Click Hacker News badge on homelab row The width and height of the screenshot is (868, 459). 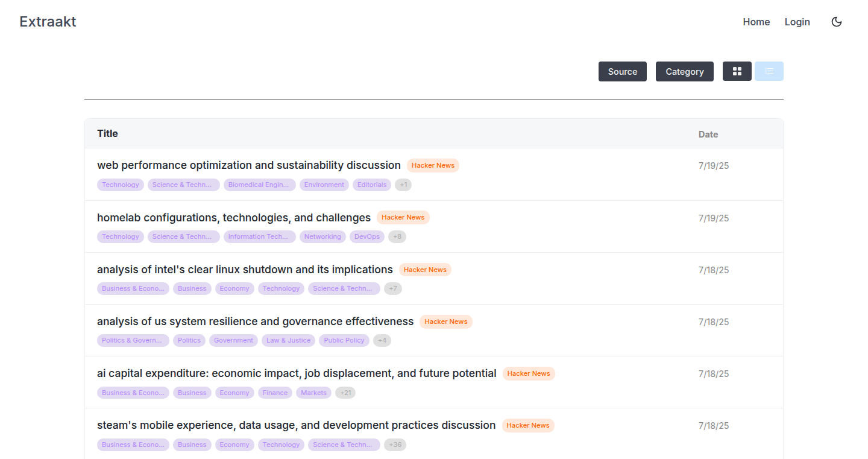403,217
